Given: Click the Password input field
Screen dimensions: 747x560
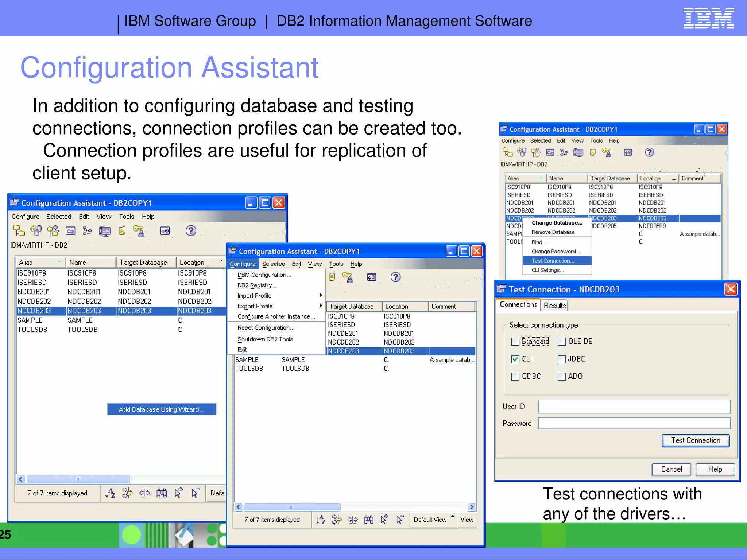Looking at the screenshot, I should tap(634, 423).
